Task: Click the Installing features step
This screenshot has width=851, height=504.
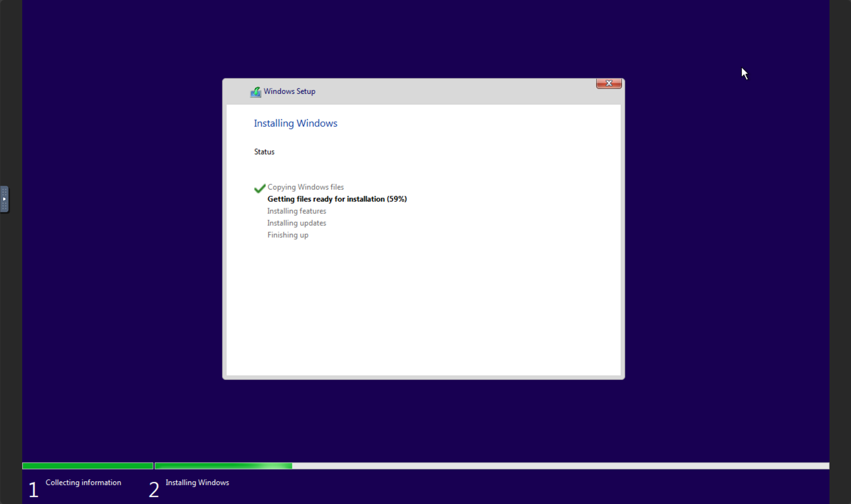Action: pyautogui.click(x=296, y=211)
